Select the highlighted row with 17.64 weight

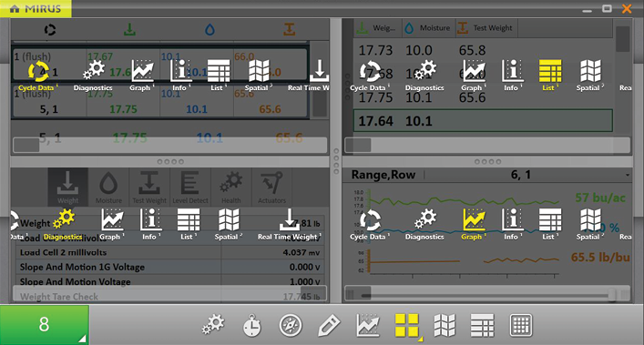click(x=483, y=120)
